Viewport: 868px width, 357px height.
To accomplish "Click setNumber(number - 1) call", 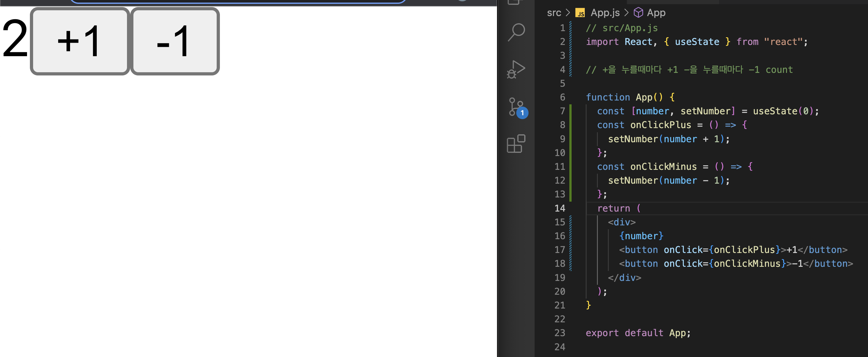I will (666, 180).
